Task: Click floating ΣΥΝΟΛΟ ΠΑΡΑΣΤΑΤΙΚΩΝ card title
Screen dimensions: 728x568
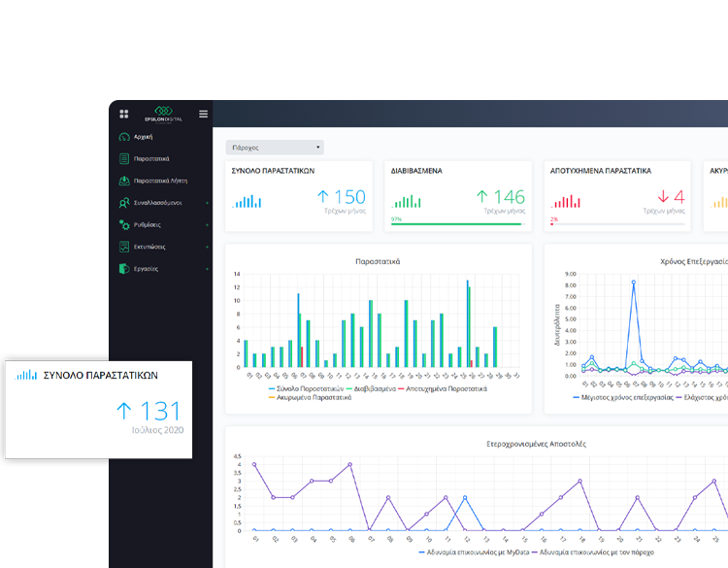Action: (101, 375)
